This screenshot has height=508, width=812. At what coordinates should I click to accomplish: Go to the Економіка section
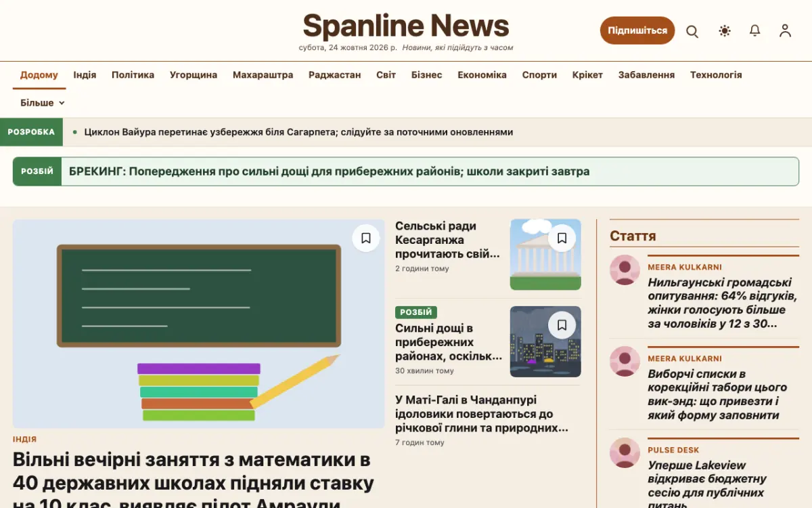point(482,75)
